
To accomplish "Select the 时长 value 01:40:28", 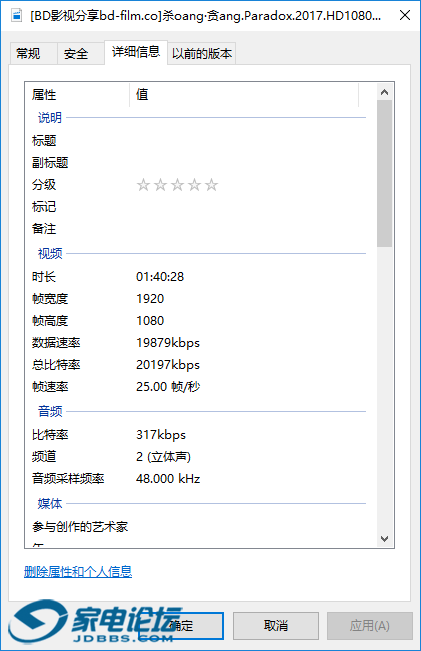I will (x=160, y=277).
